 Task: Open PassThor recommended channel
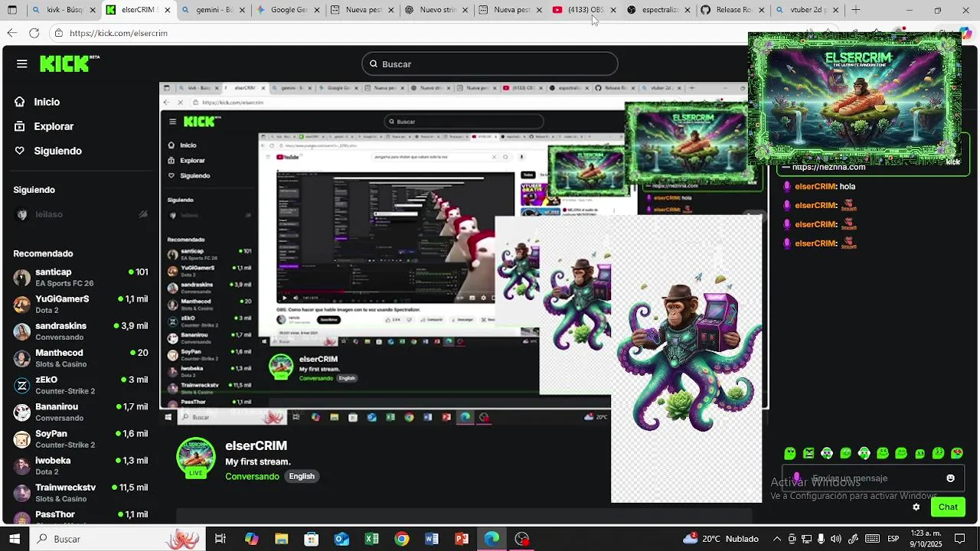tap(80, 517)
